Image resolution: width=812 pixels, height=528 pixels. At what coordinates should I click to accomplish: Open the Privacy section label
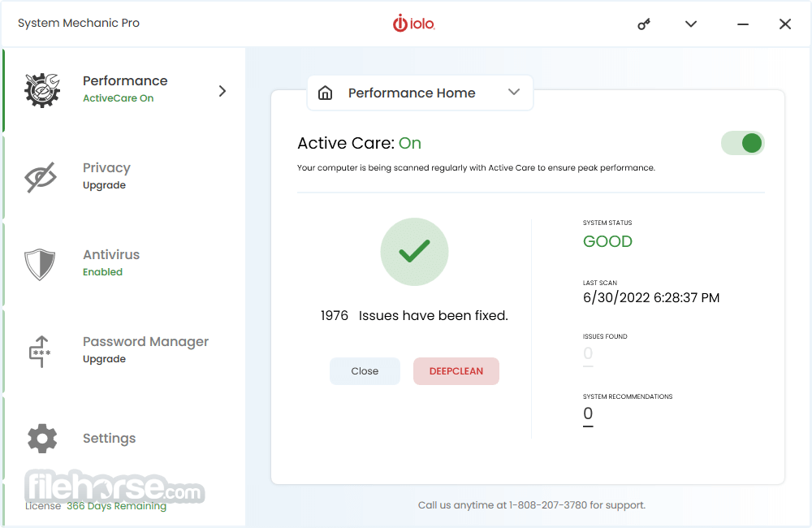[106, 168]
